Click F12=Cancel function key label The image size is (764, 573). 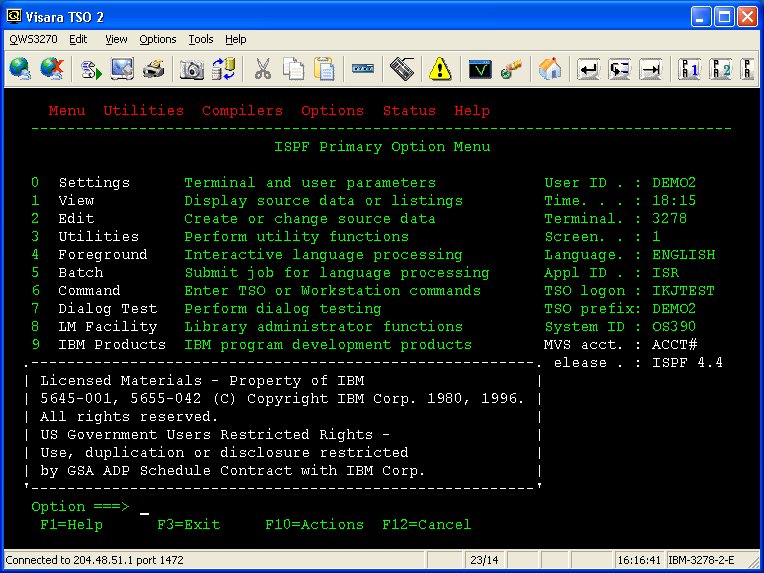click(427, 525)
